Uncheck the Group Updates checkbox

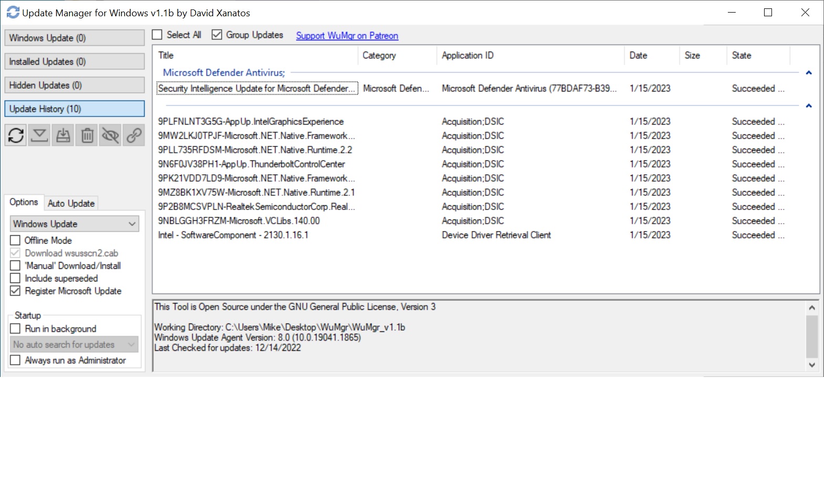coord(217,35)
